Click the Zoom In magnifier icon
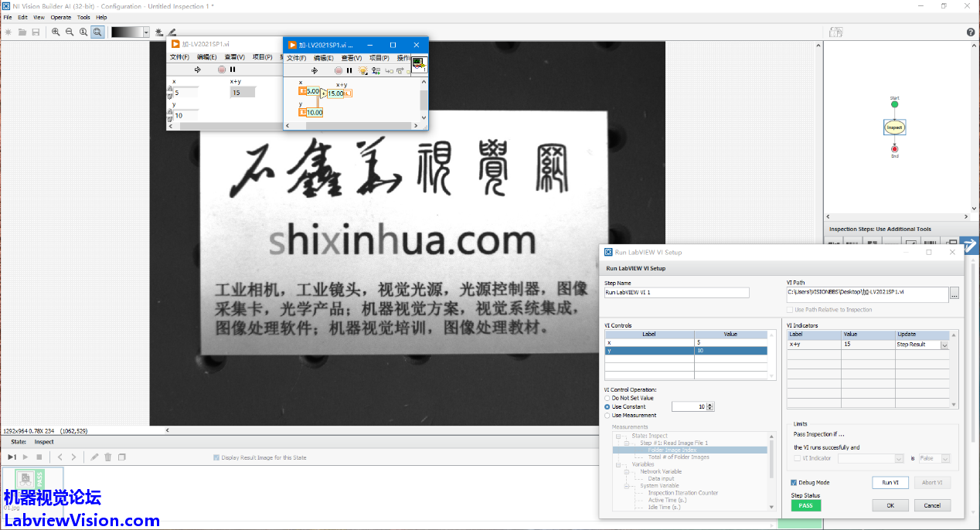Viewport: 980px width, 530px height. (56, 32)
